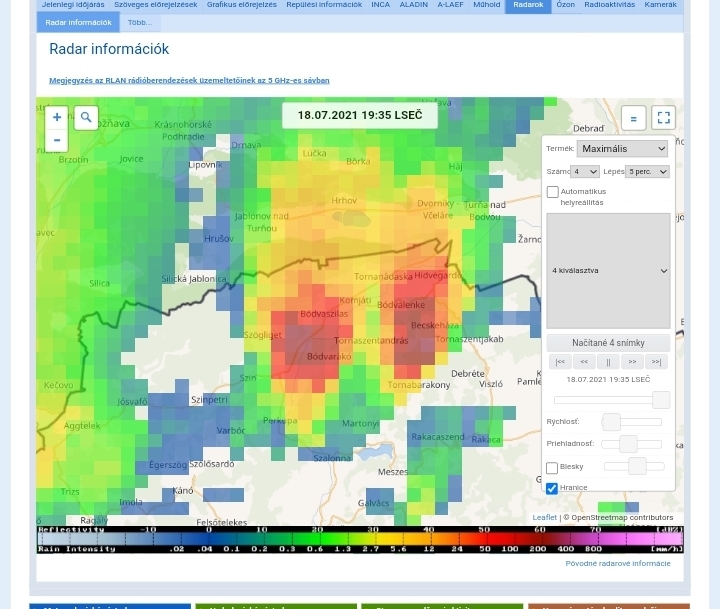This screenshot has height=609, width=720.
Task: Zoom in on the radar map
Action: coord(57,118)
